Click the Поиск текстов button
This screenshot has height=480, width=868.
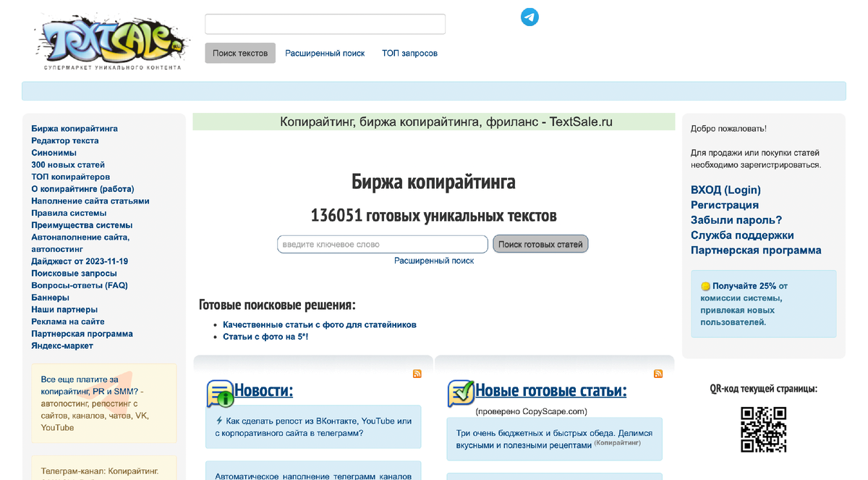coord(240,53)
